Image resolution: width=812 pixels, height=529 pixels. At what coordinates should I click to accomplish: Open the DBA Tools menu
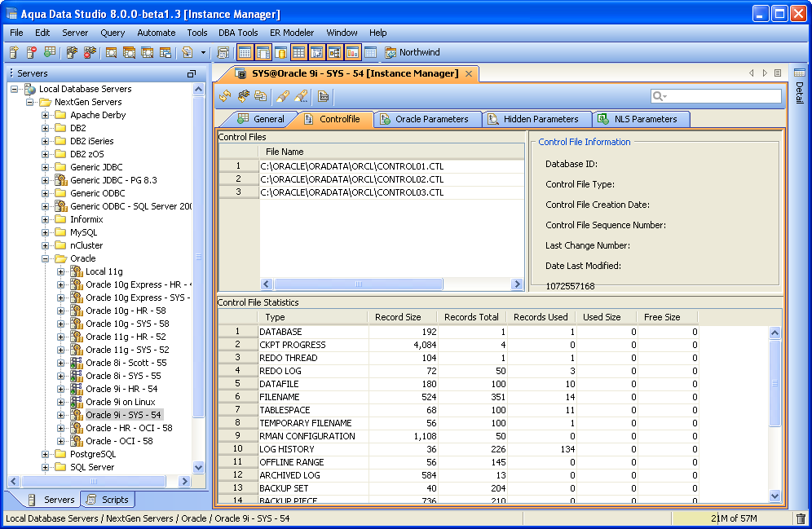click(238, 33)
